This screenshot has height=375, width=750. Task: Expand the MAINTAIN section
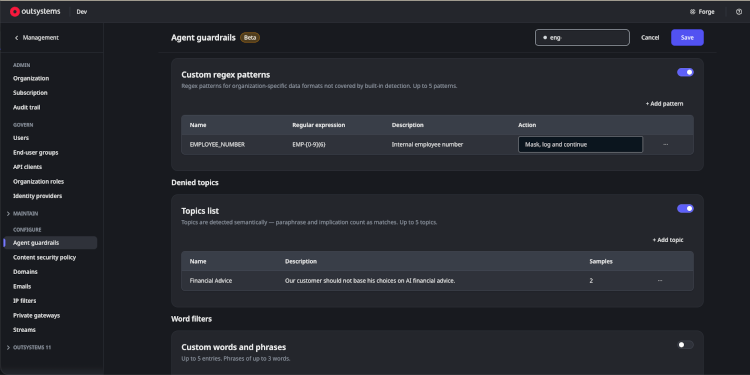pos(22,213)
